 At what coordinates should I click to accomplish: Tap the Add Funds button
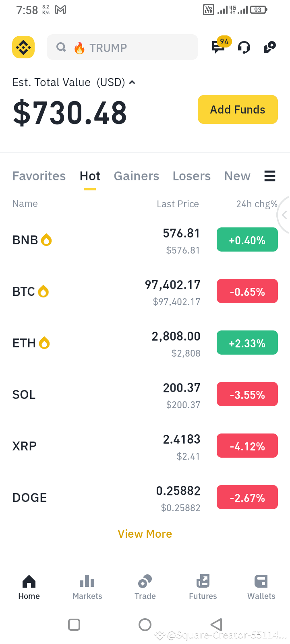[x=238, y=109]
